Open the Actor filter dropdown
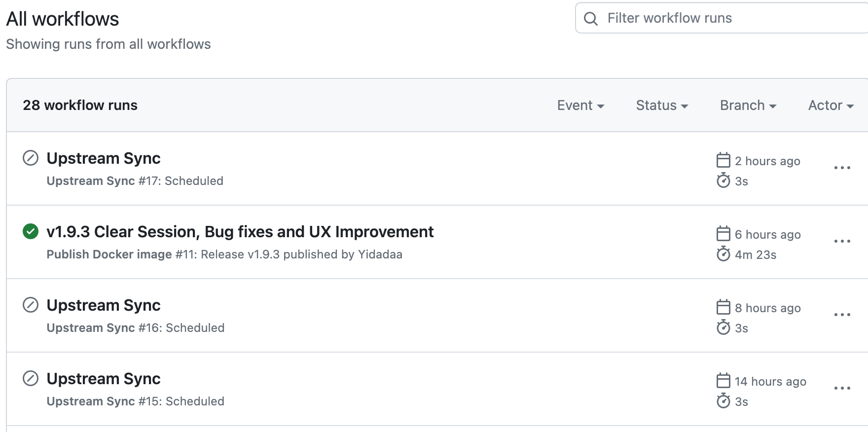The height and width of the screenshot is (432, 868). [831, 106]
